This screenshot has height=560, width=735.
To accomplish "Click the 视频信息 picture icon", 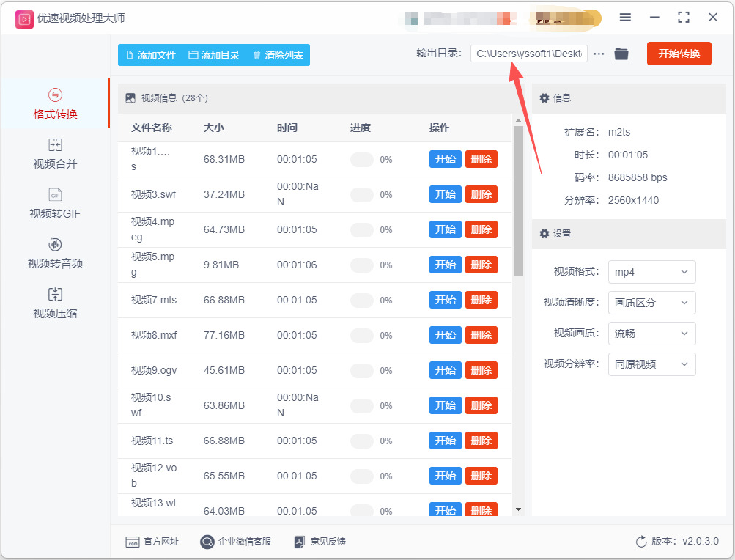I will click(130, 97).
